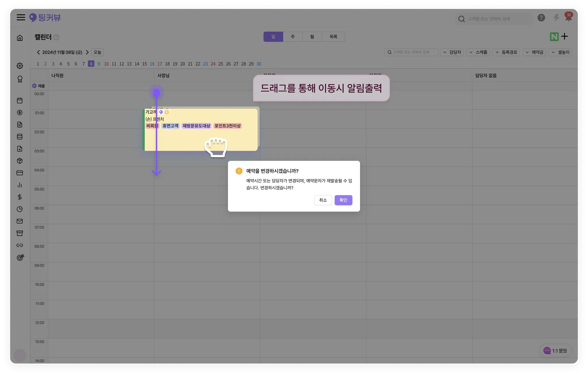Click the lightning bolt icon

coord(556,18)
